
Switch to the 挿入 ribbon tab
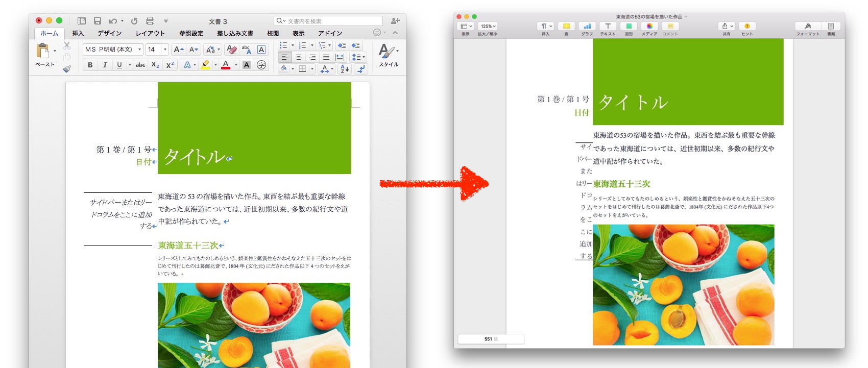(78, 33)
